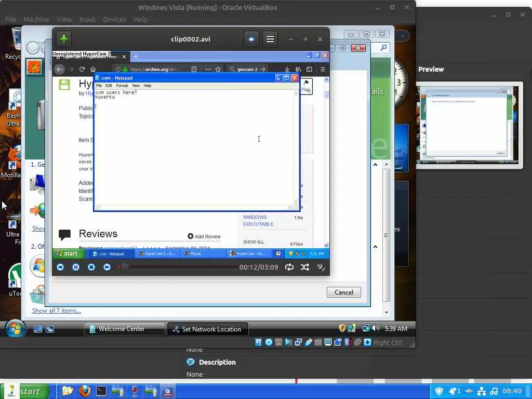Switch to Welcome Center taskbar button
This screenshot has width=532, height=399.
point(125,329)
